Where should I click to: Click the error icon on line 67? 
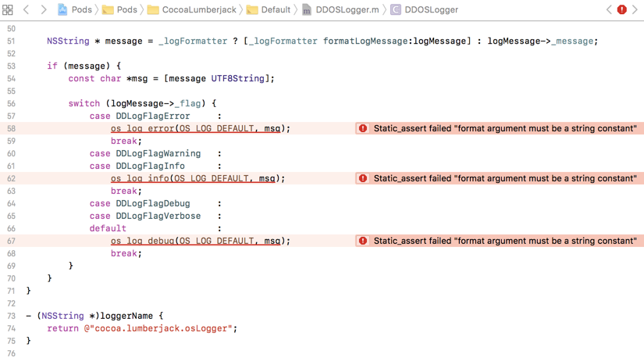tap(363, 241)
